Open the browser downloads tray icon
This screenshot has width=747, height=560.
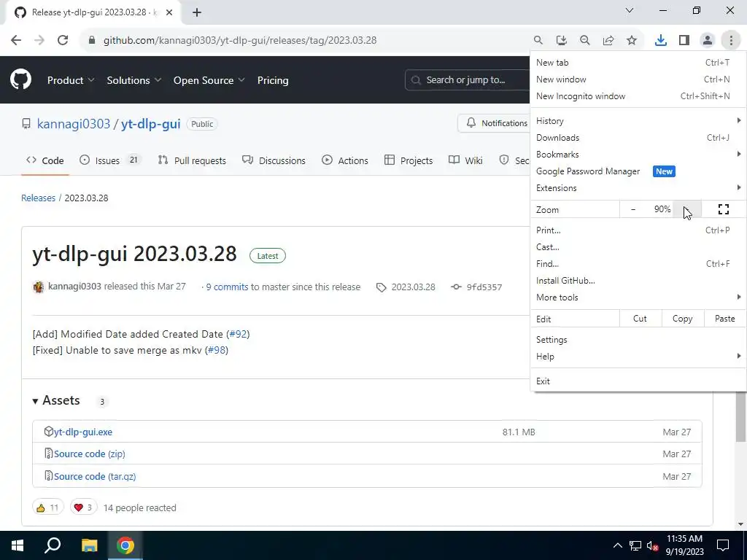pos(660,40)
